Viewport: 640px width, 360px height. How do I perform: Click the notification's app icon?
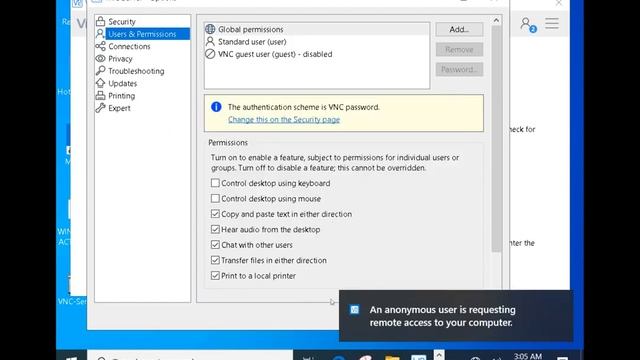click(355, 310)
